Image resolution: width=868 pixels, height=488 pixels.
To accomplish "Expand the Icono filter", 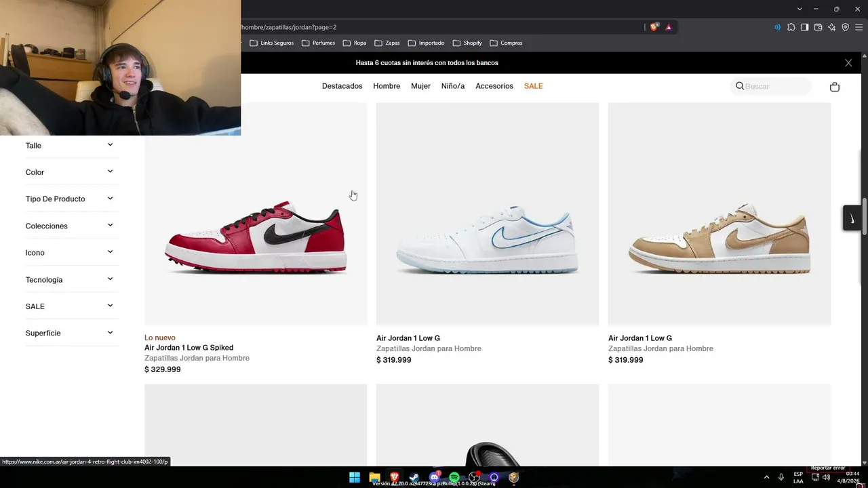I will click(x=72, y=252).
